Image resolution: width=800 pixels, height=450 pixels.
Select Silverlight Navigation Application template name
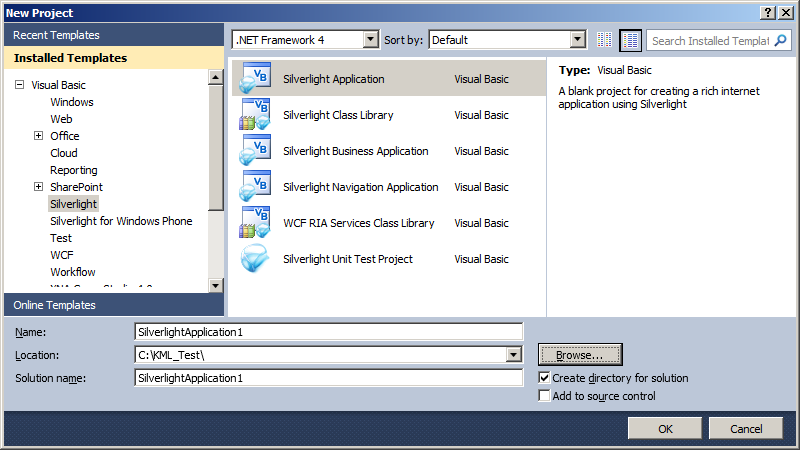(361, 187)
